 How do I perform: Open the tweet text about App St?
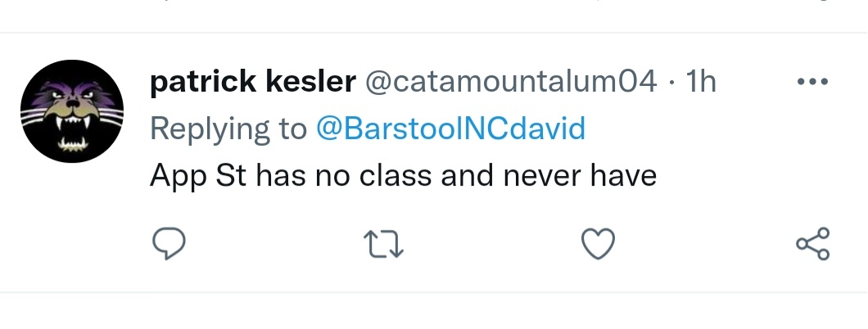[x=403, y=175]
